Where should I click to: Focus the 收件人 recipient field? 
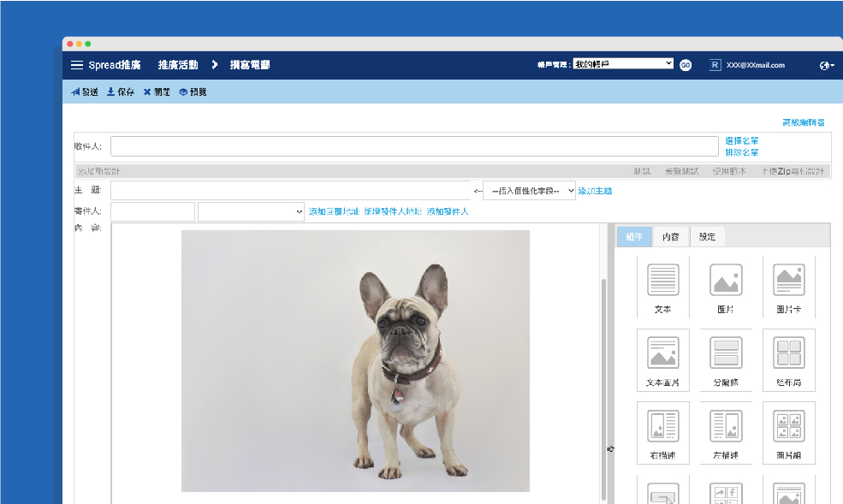(x=414, y=146)
